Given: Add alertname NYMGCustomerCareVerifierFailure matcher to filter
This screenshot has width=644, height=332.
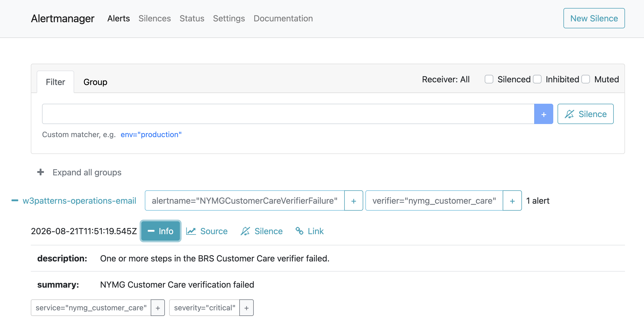Looking at the screenshot, I should pos(354,201).
